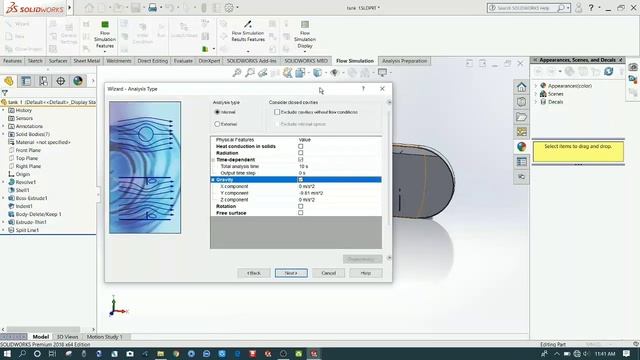Select Split Line1 in the feature tree
The height and width of the screenshot is (360, 640).
click(x=27, y=230)
